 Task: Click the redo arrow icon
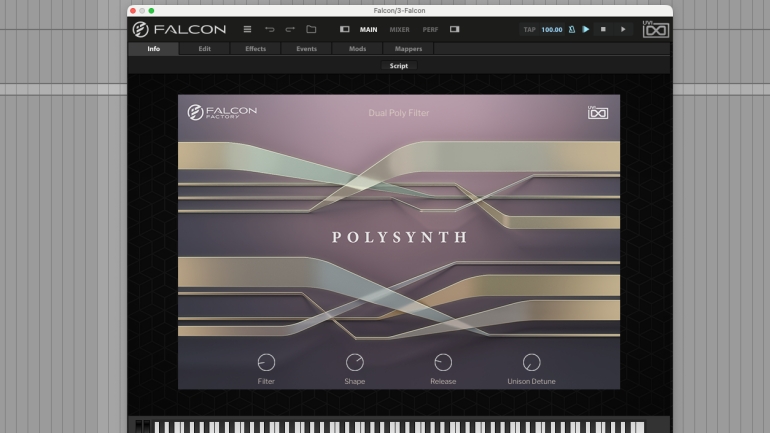pos(290,29)
